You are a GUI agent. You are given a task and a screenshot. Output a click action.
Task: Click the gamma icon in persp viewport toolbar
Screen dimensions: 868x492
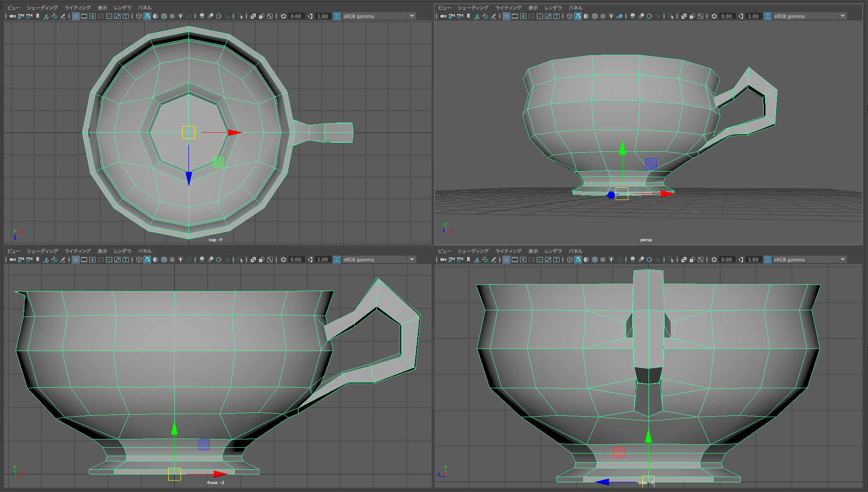740,16
